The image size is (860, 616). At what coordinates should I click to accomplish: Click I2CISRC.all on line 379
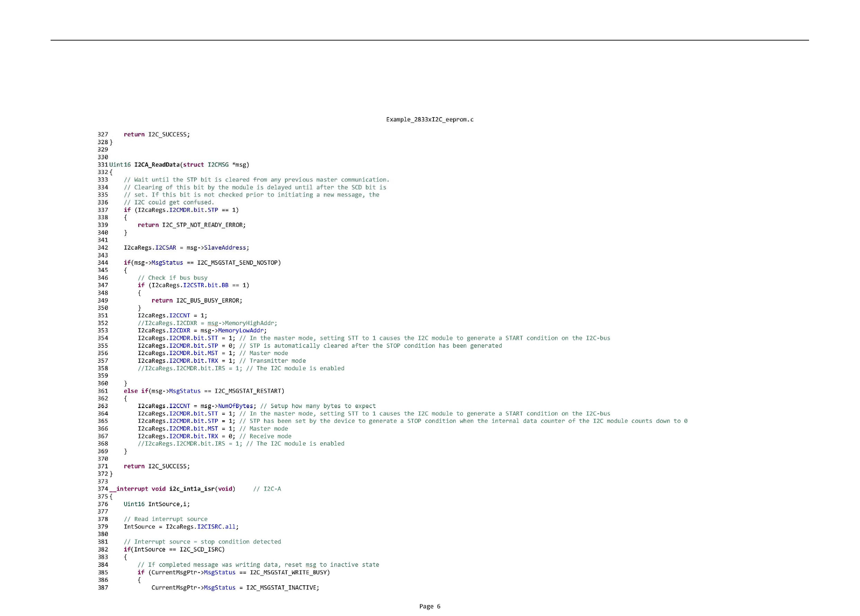tap(216, 527)
